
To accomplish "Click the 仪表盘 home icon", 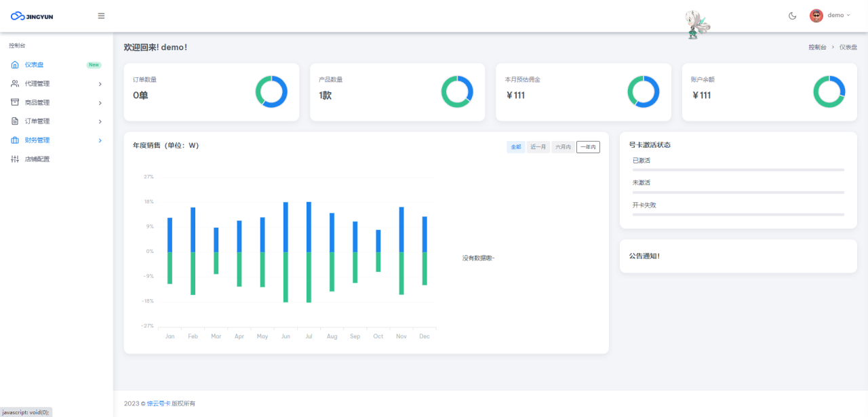I will pyautogui.click(x=15, y=65).
